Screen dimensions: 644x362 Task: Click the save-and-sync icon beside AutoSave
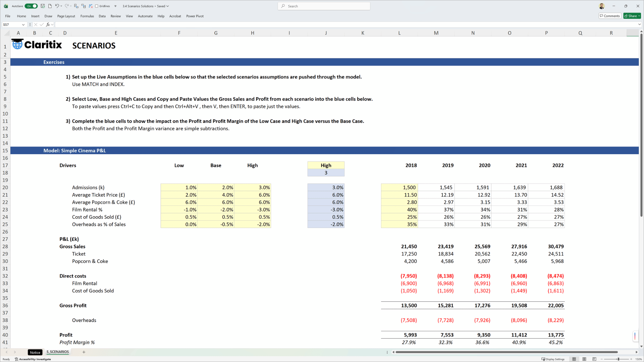click(x=43, y=6)
